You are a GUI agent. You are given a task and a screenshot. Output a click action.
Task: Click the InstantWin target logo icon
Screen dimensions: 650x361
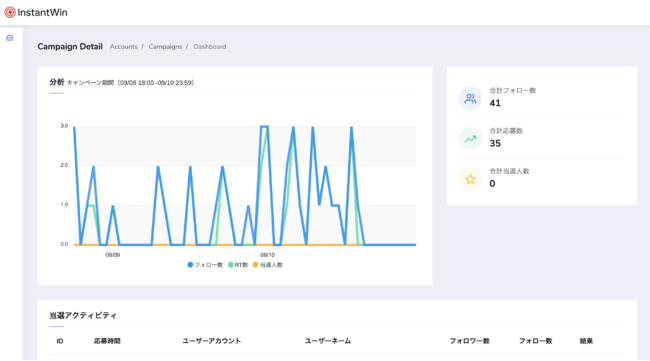click(10, 12)
